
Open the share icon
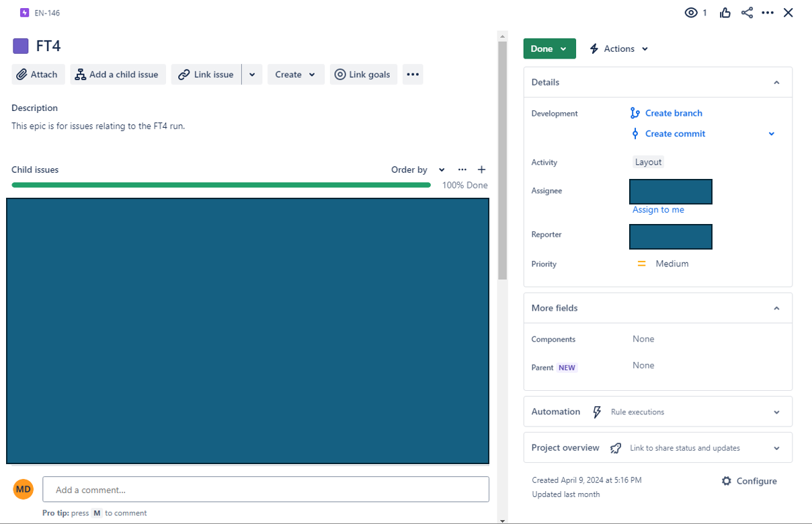tap(747, 13)
